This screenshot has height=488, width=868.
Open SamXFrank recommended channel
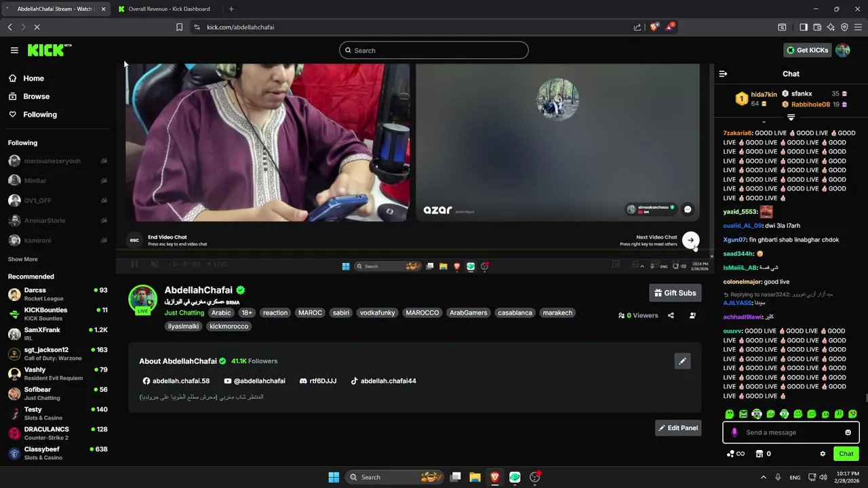coord(58,333)
